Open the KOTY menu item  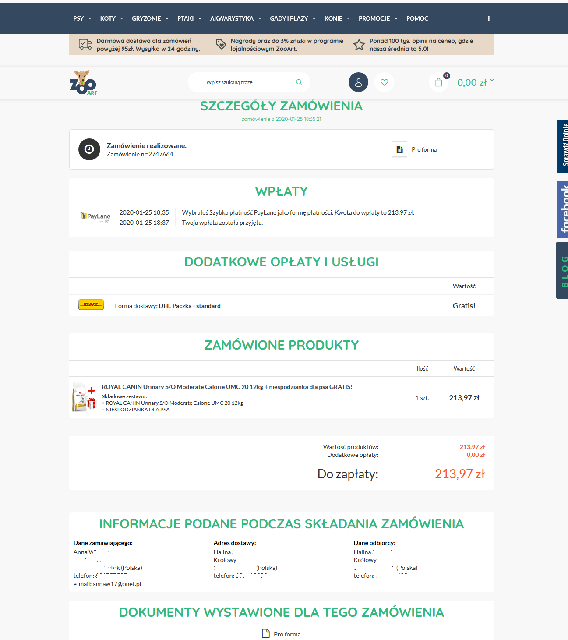pyautogui.click(x=108, y=18)
